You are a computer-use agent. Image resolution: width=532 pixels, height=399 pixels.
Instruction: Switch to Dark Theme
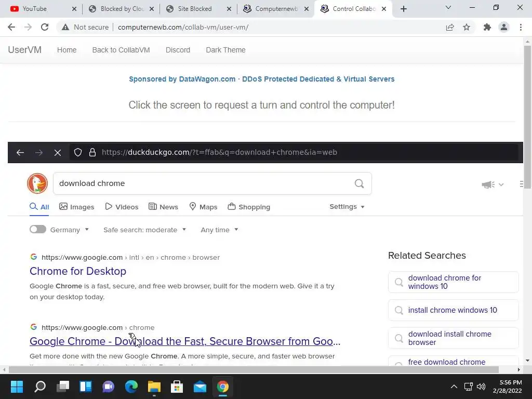225,50
